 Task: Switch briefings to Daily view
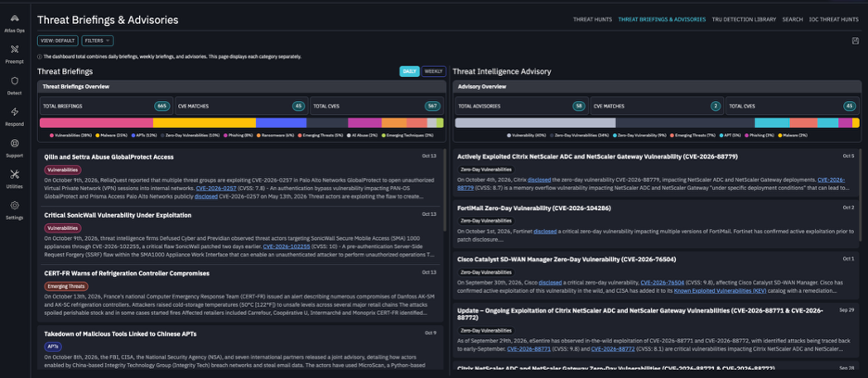coord(410,71)
